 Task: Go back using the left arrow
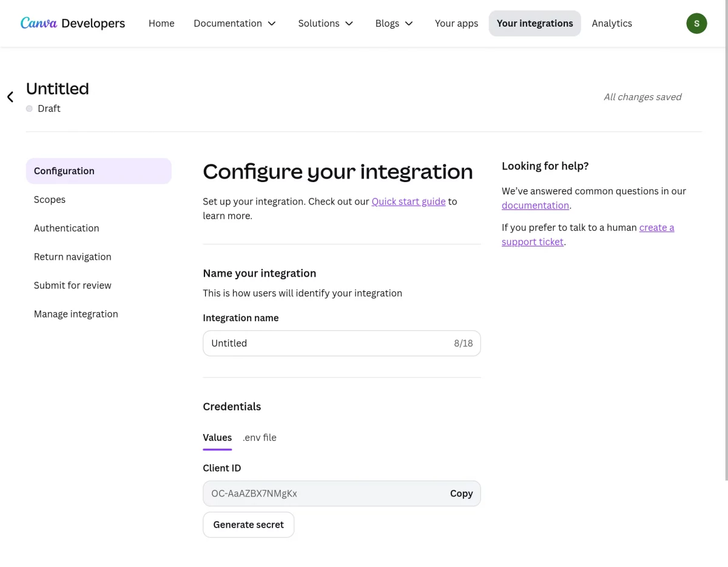pos(10,97)
